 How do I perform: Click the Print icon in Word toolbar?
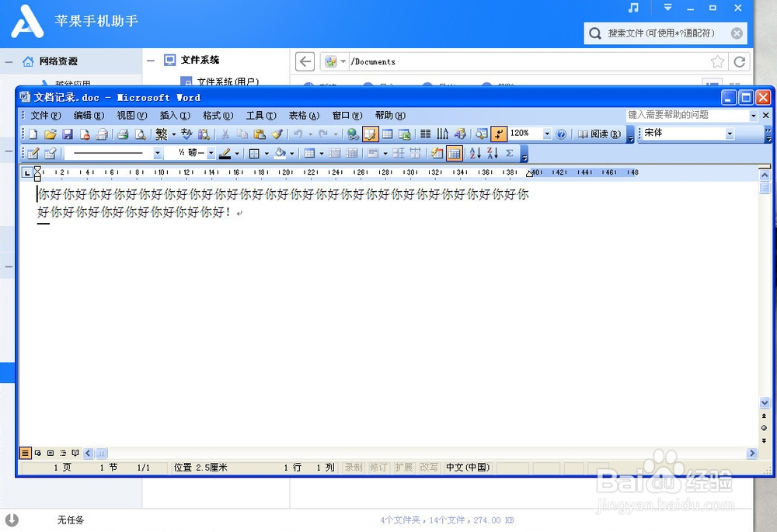pyautogui.click(x=123, y=134)
